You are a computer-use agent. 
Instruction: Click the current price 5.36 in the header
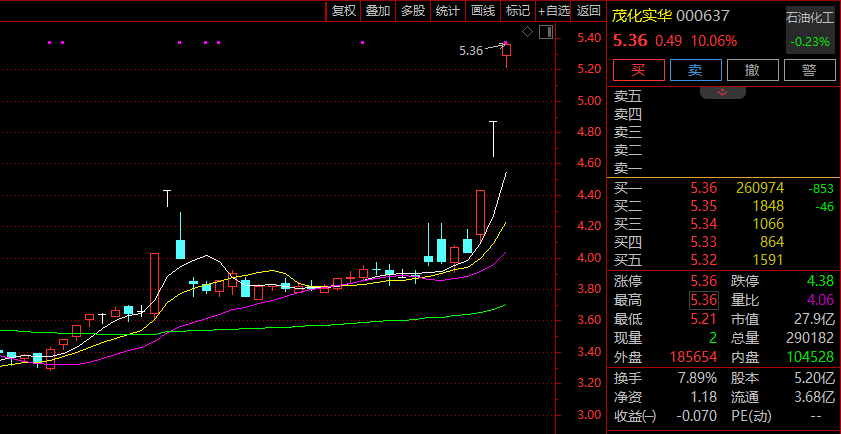(630, 41)
